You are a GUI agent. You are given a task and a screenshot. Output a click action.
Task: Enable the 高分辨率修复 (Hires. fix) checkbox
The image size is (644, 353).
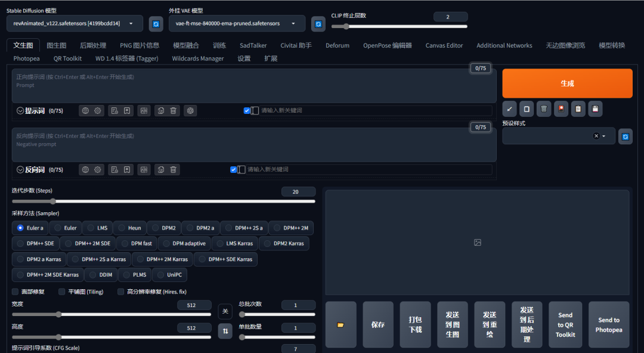point(121,292)
